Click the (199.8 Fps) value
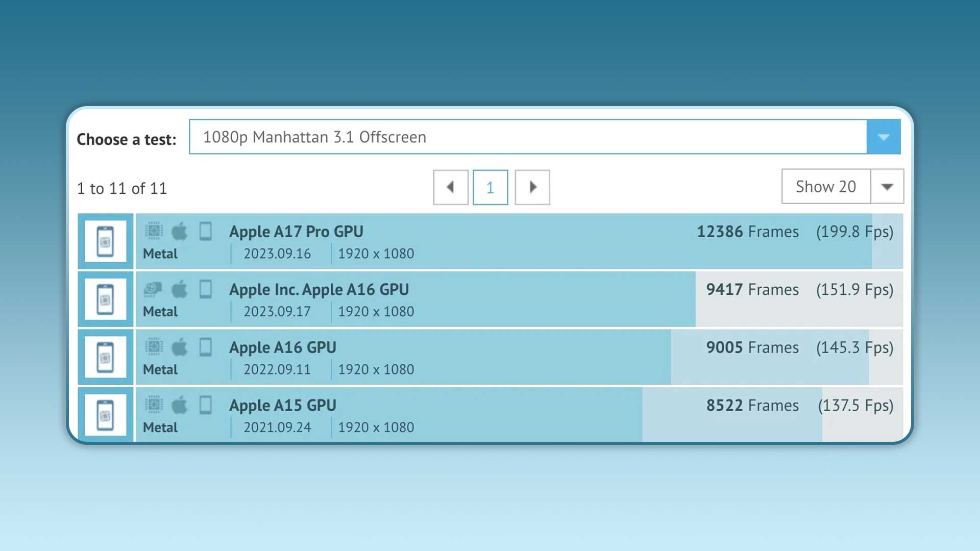The height and width of the screenshot is (551, 980). point(855,232)
